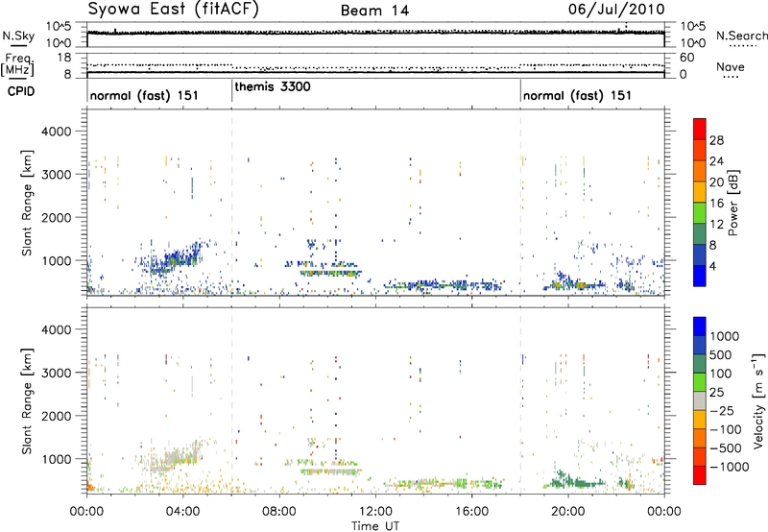The width and height of the screenshot is (768, 532).
Task: Click the '20:00' time tick label
Action: pos(567,512)
